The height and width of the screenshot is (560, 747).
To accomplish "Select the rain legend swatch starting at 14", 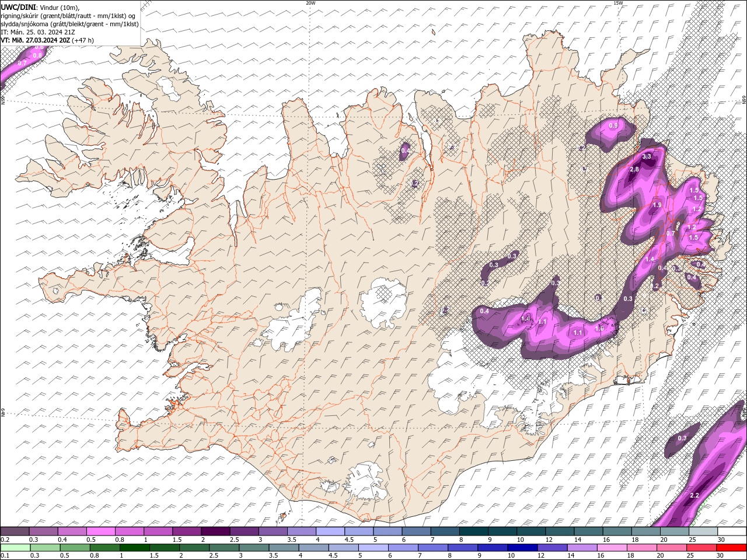I will pyautogui.click(x=582, y=547).
